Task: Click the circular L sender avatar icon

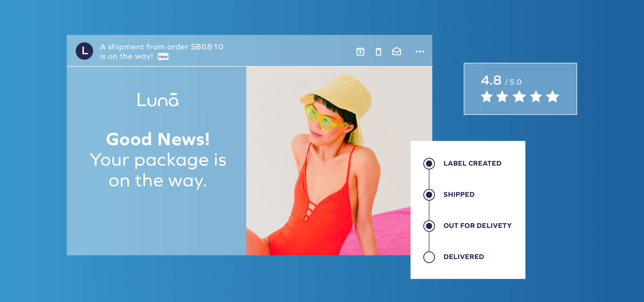Action: (85, 51)
